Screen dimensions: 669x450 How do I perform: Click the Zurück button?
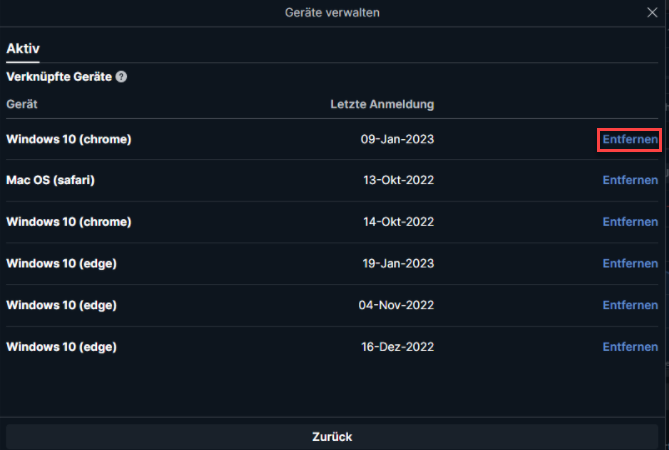pyautogui.click(x=332, y=437)
